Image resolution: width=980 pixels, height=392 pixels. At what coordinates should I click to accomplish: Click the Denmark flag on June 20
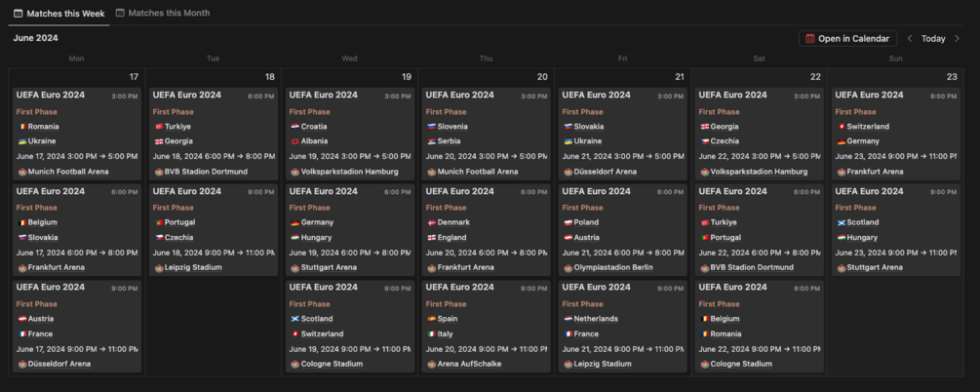click(431, 222)
